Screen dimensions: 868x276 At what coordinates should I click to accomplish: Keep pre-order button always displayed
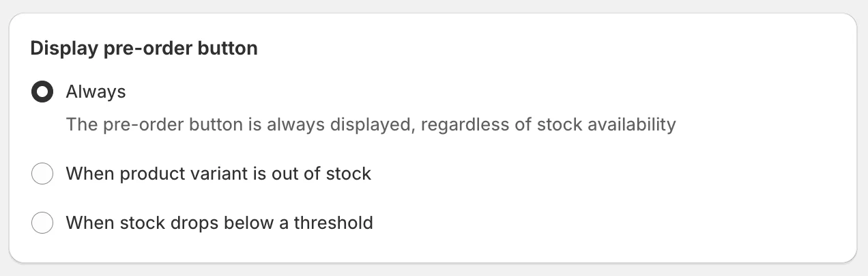coord(42,92)
